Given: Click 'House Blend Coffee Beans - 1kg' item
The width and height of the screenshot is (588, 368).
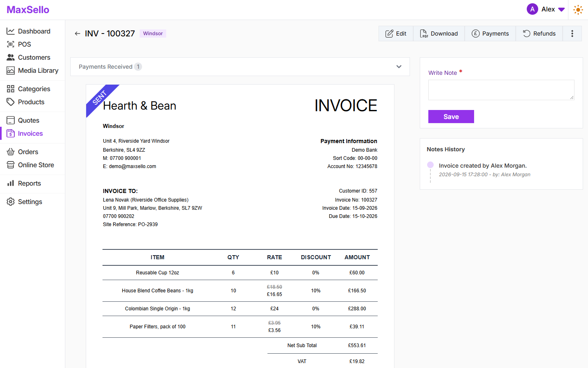Looking at the screenshot, I should (x=158, y=291).
